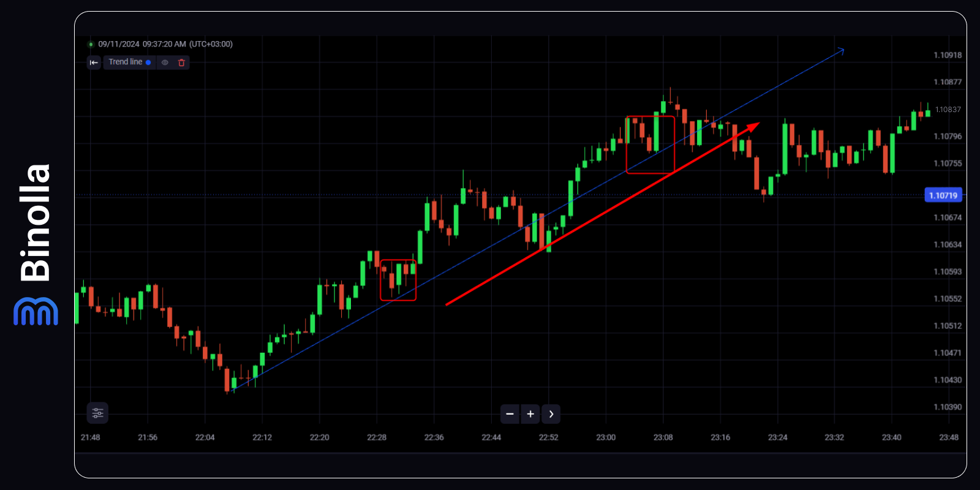Click the price axis value 1.10593

[x=948, y=271]
